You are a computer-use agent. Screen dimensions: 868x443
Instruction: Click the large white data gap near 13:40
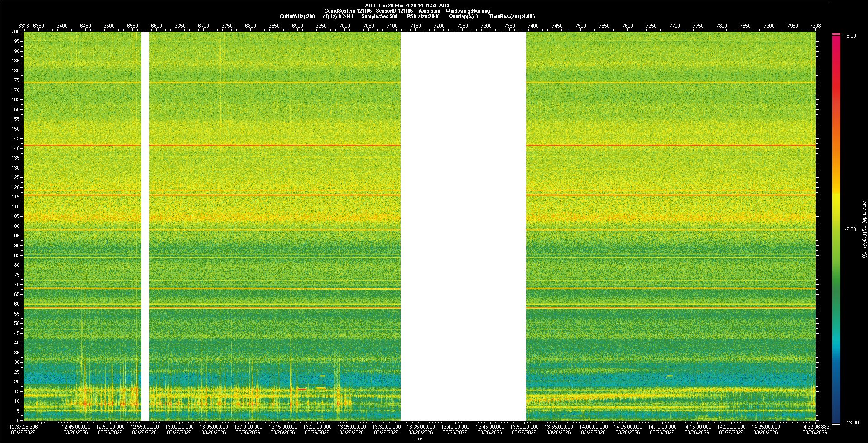coord(463,226)
